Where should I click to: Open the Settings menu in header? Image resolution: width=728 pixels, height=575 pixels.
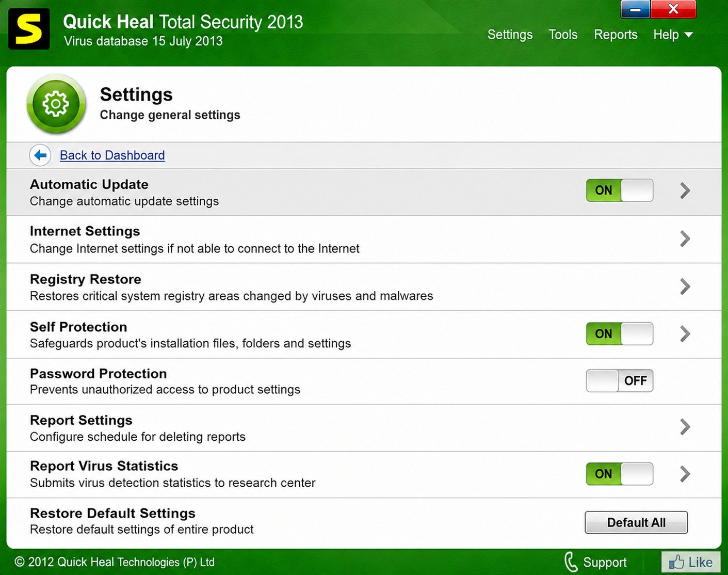pos(510,35)
